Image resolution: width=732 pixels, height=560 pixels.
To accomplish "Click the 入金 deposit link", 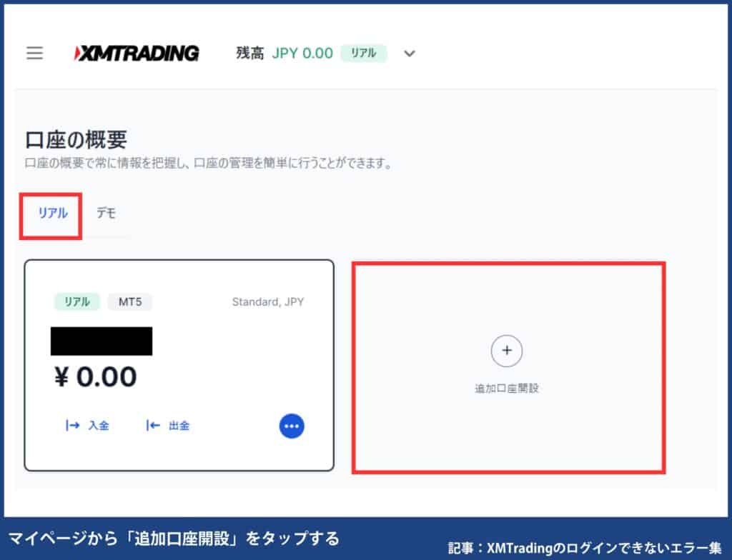I will point(87,426).
